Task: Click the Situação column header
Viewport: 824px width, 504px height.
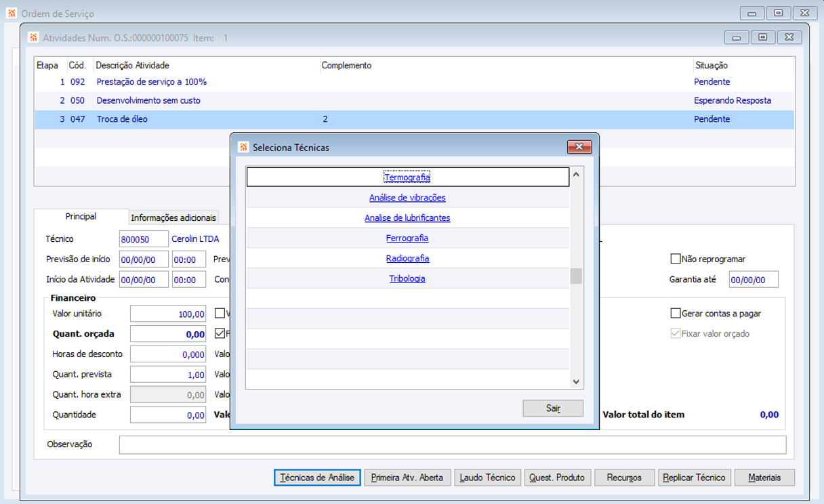Action: 712,66
